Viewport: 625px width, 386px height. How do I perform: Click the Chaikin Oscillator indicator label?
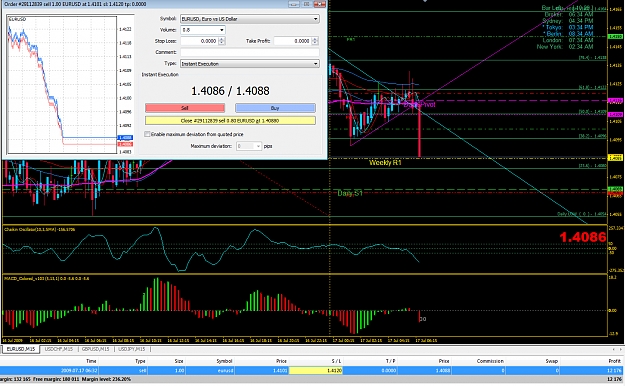coord(39,229)
